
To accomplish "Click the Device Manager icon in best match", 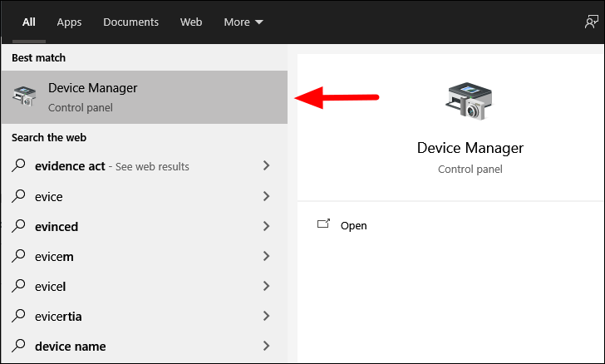I will [24, 96].
